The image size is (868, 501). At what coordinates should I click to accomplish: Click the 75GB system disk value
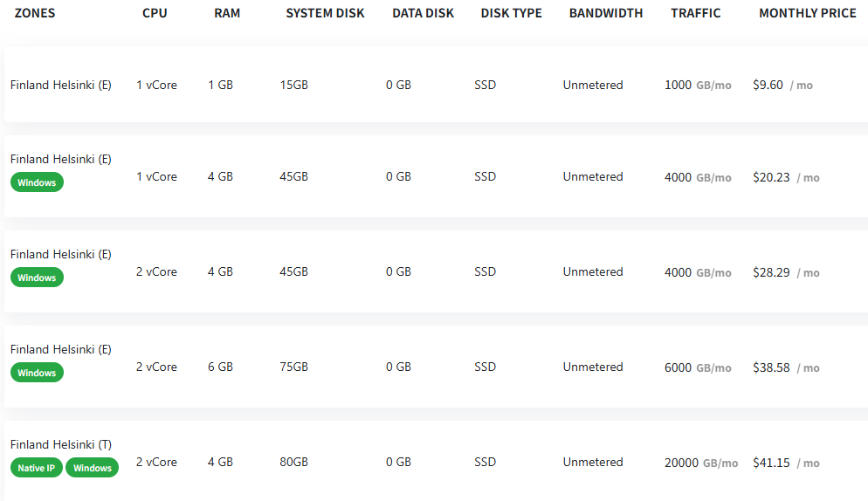(293, 367)
